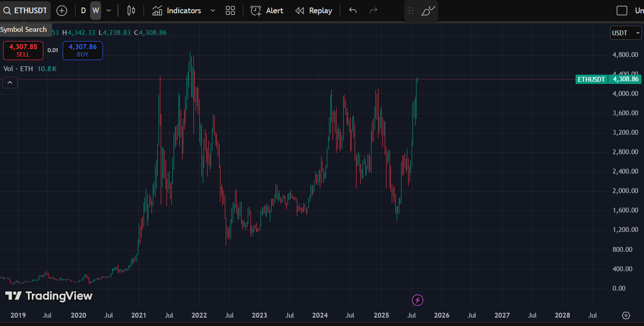Open the ETHUSDT symbol search

point(25,11)
